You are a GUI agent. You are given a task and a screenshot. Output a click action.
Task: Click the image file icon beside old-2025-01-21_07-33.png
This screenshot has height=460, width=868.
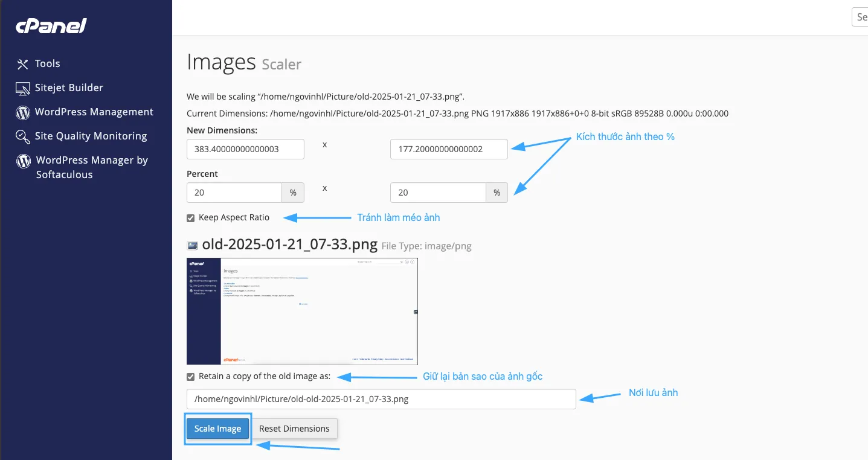click(x=193, y=246)
